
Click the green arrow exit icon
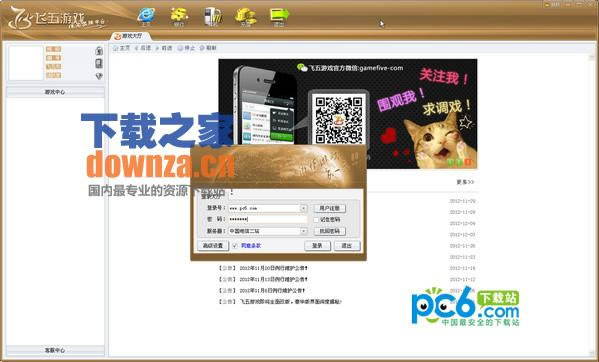pyautogui.click(x=279, y=16)
